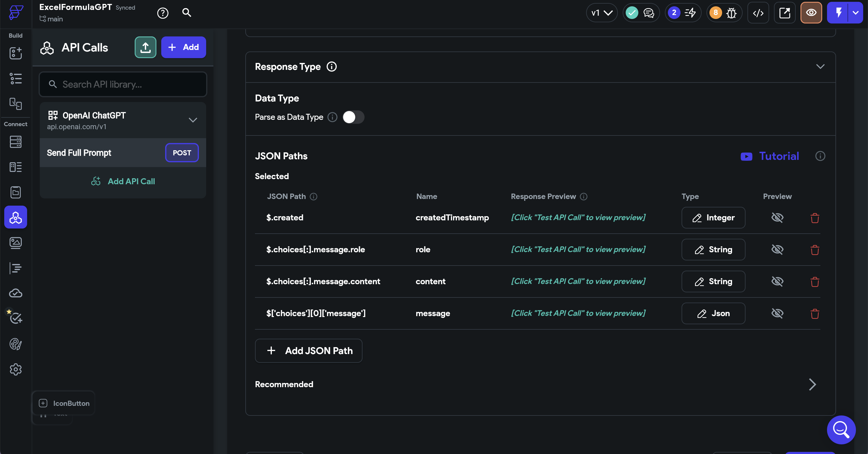Open the Media Assets icon in sidebar
The height and width of the screenshot is (454, 868).
(x=15, y=243)
